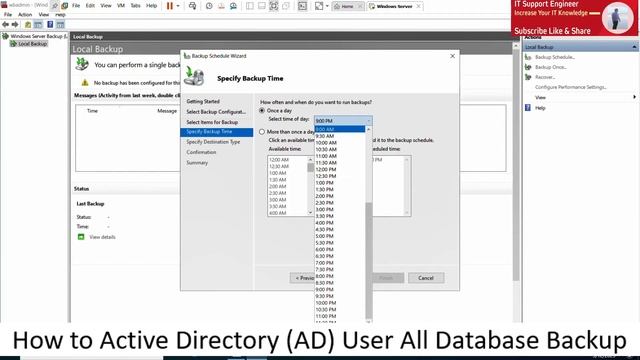Click the MMC Forward arrow
This screenshot has width=640, height=360.
(x=15, y=24)
